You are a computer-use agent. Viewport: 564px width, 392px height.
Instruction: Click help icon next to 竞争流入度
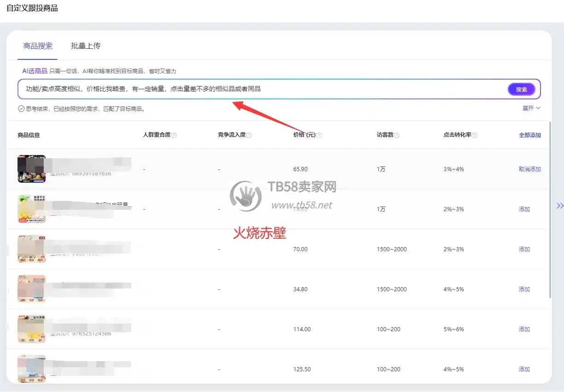(249, 135)
